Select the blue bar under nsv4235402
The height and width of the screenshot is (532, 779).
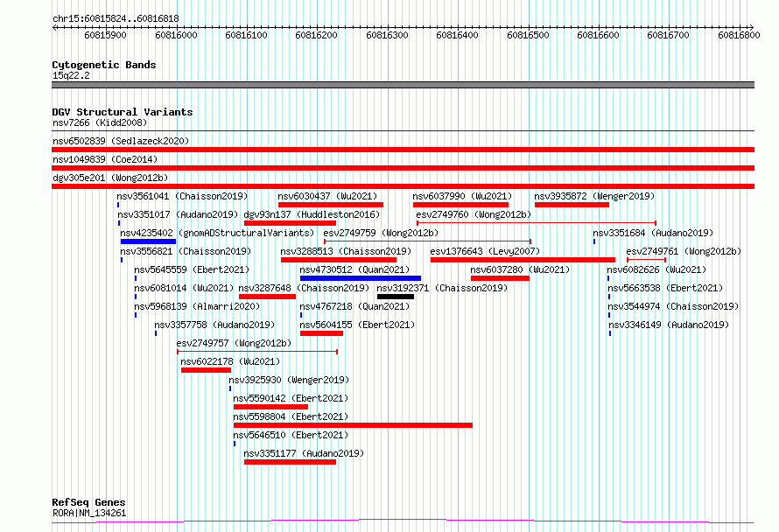click(148, 241)
